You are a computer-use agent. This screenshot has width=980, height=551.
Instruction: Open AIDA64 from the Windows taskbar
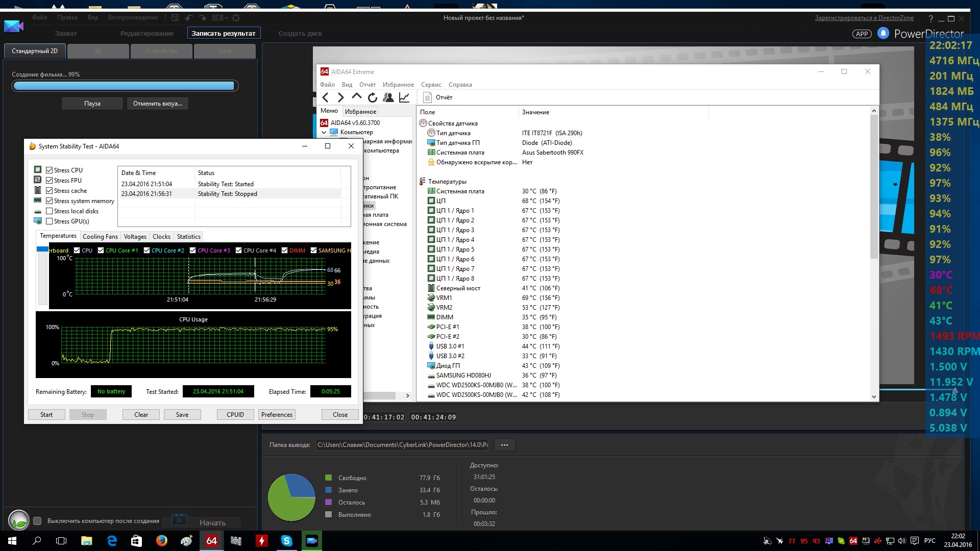pyautogui.click(x=211, y=541)
